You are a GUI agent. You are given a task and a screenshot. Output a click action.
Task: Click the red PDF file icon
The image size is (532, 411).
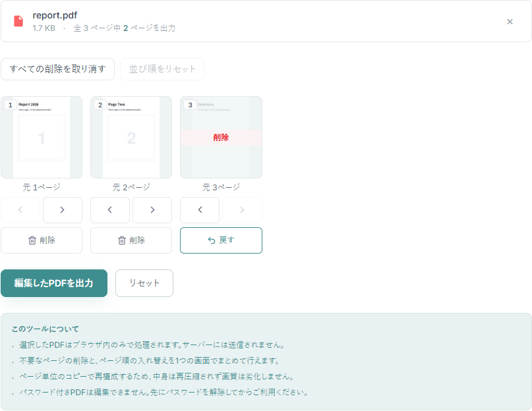(x=18, y=21)
